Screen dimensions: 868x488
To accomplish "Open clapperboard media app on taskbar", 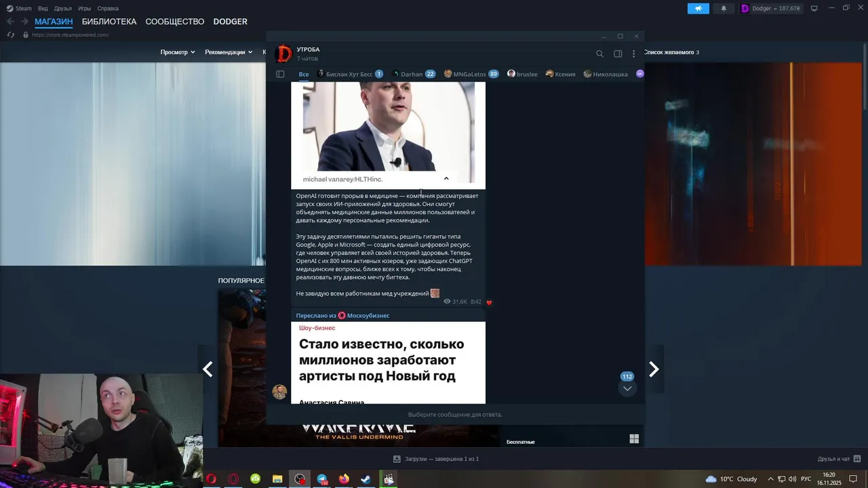I will (389, 479).
